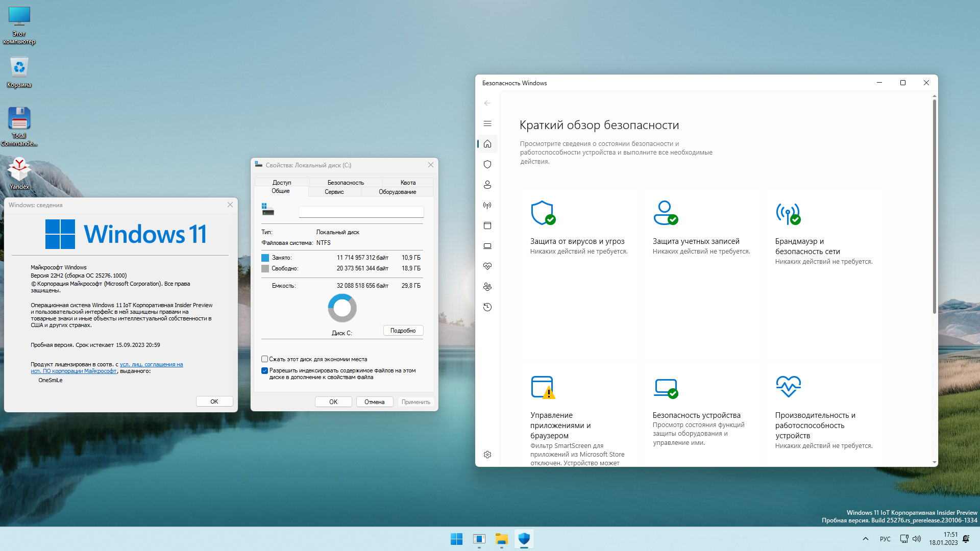Maximize the Безопасность Windows window
This screenshot has height=551, width=980.
pyautogui.click(x=903, y=83)
